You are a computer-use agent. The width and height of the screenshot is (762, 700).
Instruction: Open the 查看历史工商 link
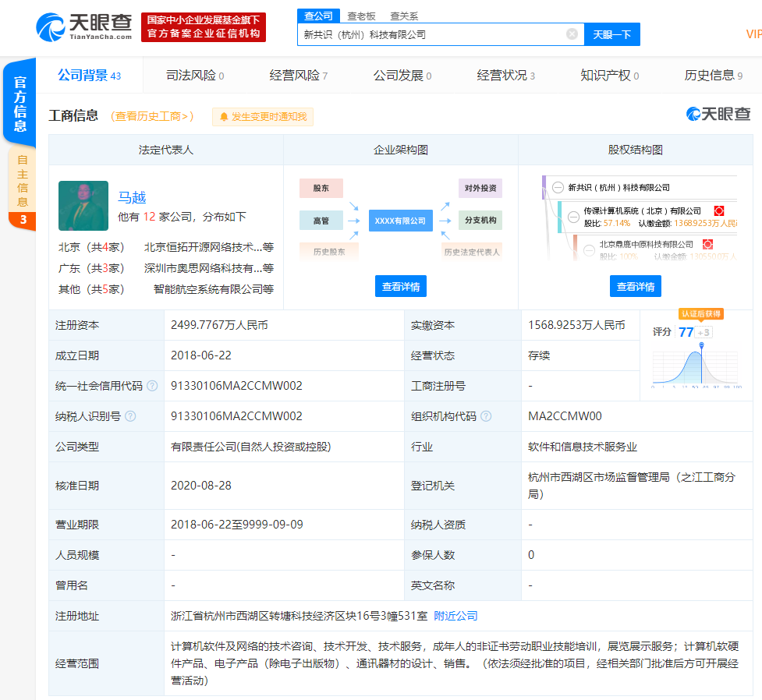pyautogui.click(x=153, y=116)
